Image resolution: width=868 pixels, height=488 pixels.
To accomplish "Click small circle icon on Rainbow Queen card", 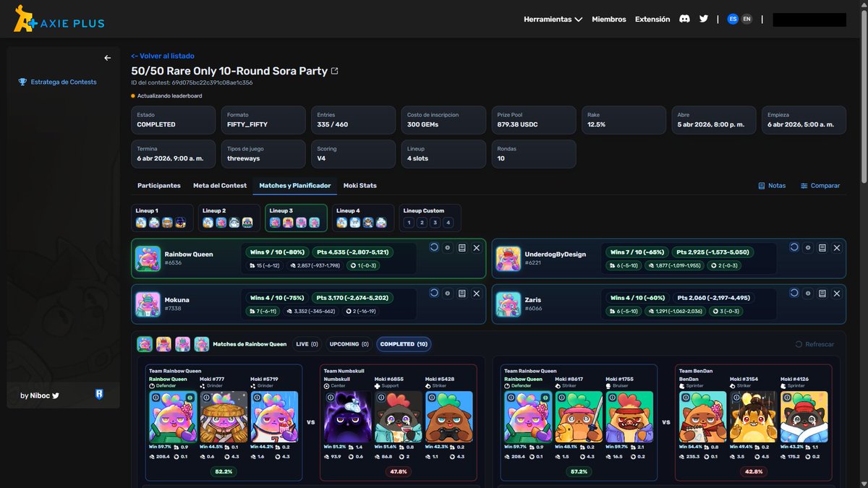I will coord(448,247).
